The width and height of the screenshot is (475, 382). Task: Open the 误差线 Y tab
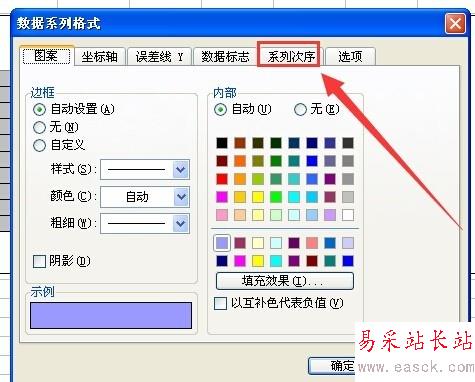(159, 56)
